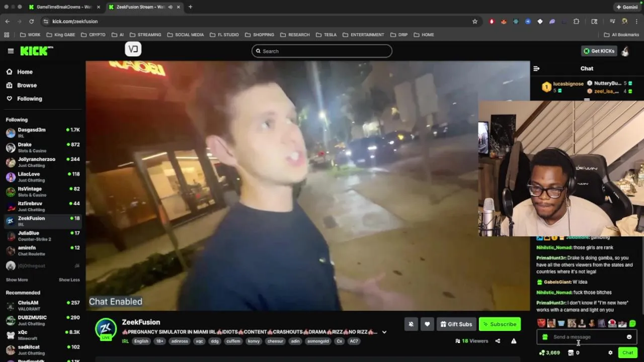The height and width of the screenshot is (362, 644).
Task: Open the JuliaBlue channel
Action: [43, 236]
